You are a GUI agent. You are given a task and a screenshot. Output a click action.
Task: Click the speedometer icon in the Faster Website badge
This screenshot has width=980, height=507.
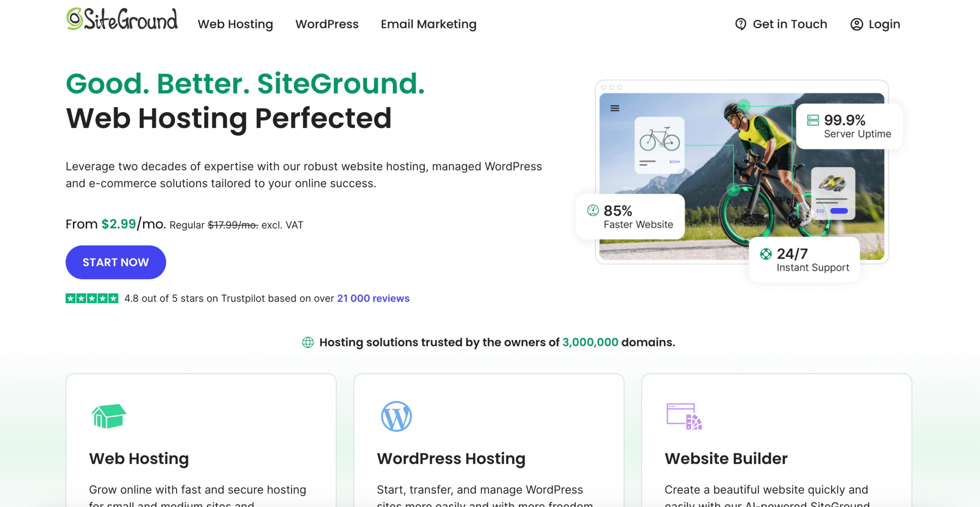(x=593, y=210)
